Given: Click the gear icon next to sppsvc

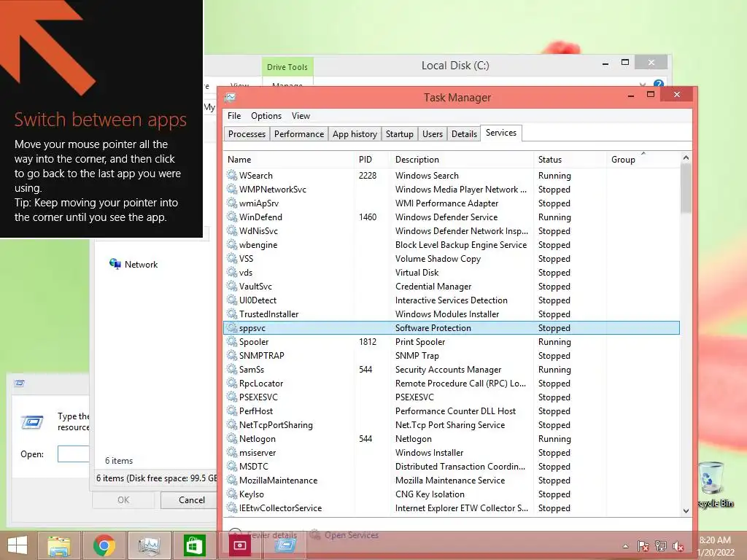Looking at the screenshot, I should click(x=232, y=327).
